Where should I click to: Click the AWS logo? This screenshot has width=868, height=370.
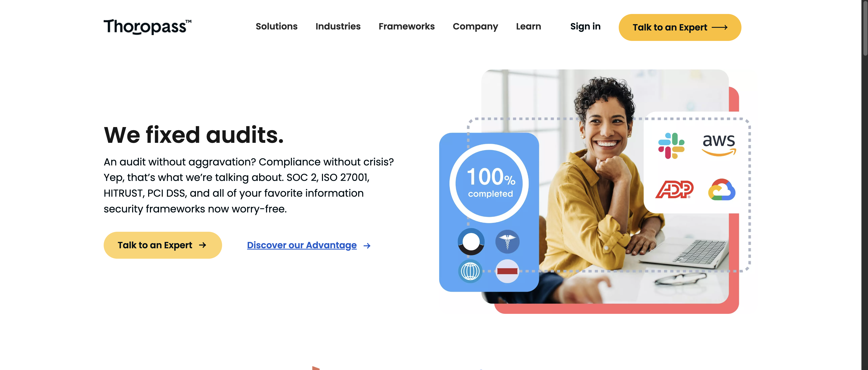(719, 145)
